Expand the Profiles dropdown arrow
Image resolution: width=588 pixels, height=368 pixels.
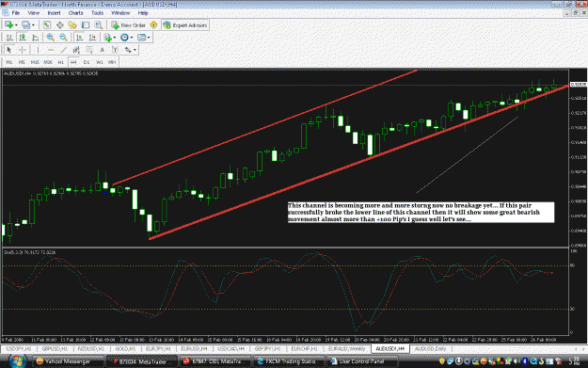tap(33, 25)
